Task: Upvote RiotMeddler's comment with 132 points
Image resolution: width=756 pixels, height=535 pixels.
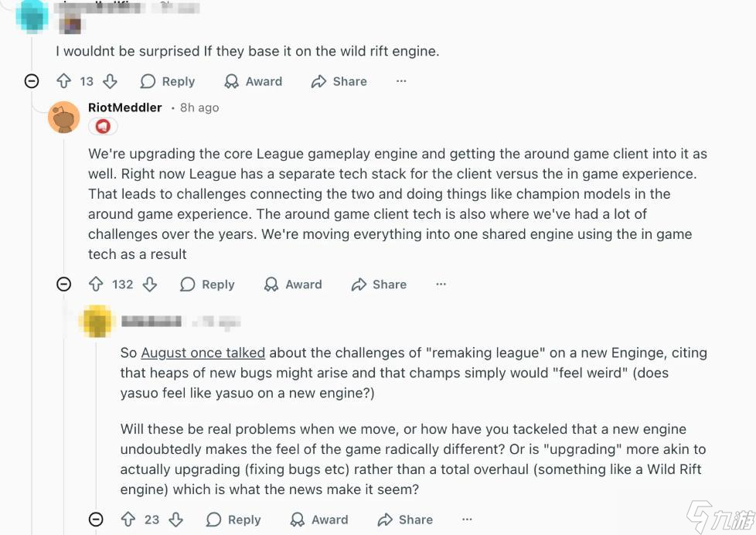Action: pos(96,285)
